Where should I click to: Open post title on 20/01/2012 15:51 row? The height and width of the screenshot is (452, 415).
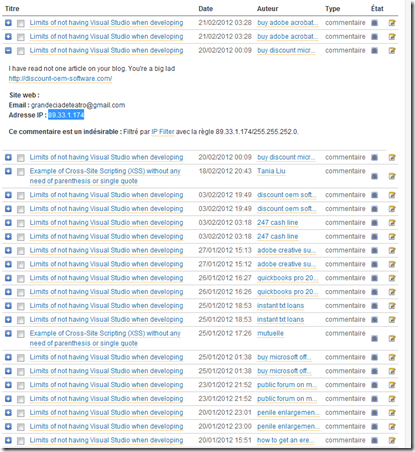[106, 440]
